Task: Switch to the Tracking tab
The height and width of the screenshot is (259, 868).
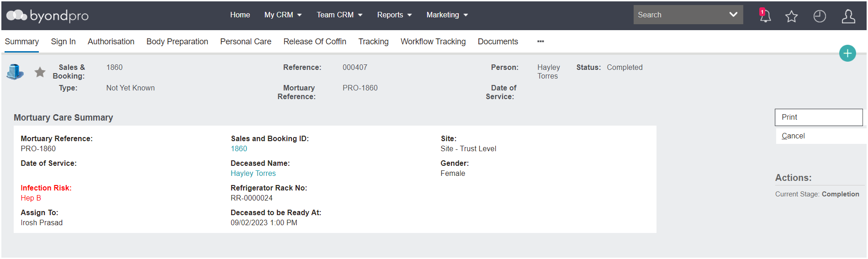Action: [373, 42]
